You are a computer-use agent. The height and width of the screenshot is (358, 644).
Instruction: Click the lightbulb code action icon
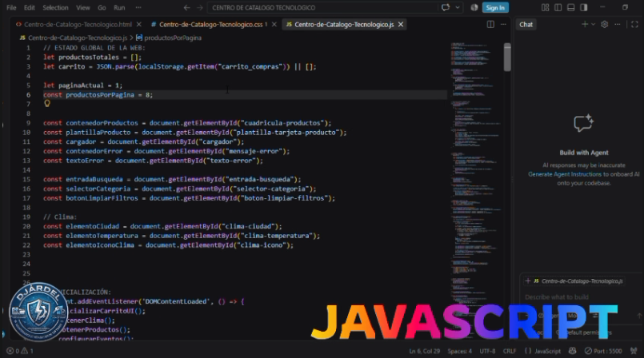[47, 104]
